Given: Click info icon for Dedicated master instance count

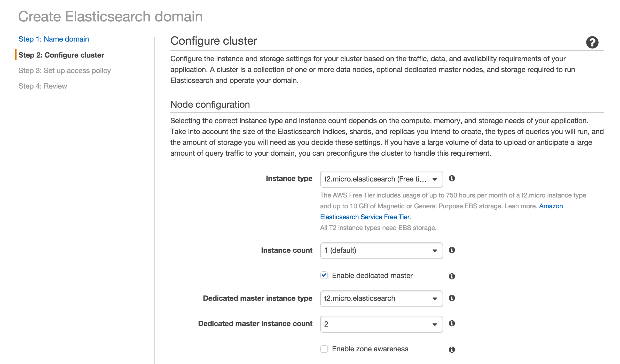Looking at the screenshot, I should pyautogui.click(x=452, y=323).
